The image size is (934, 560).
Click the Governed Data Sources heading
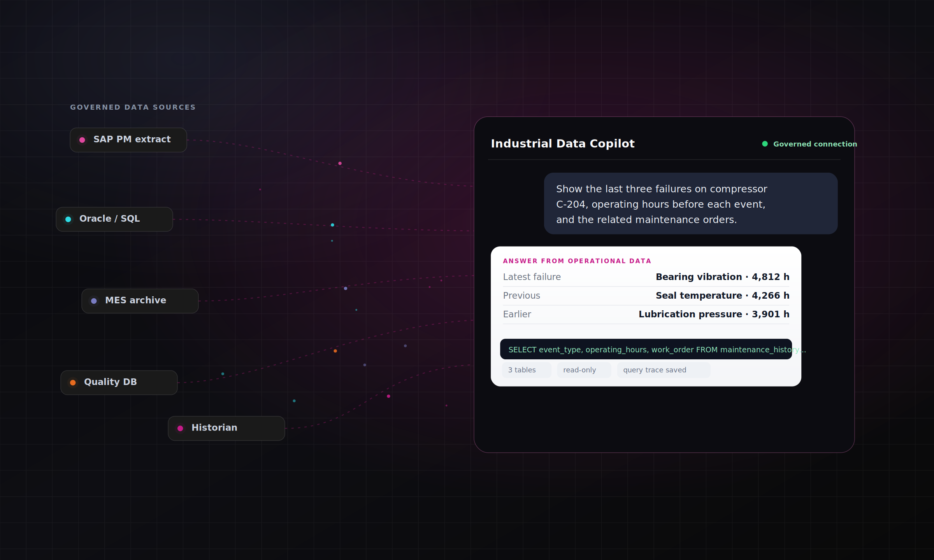click(x=133, y=107)
